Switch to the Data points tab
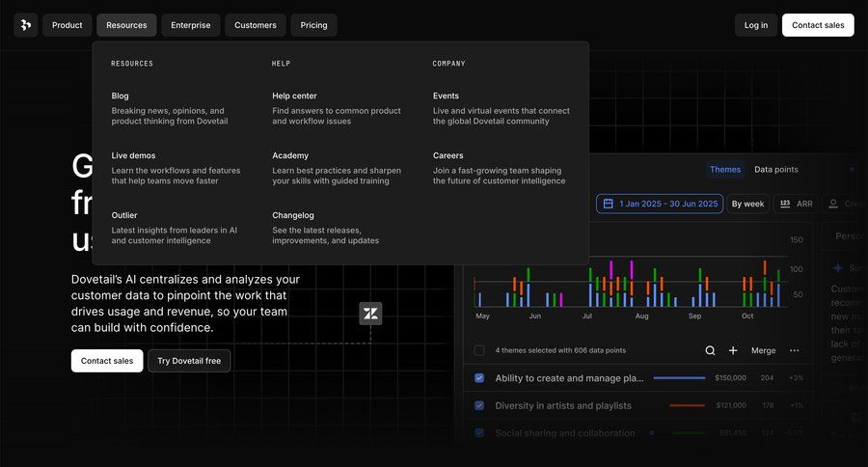This screenshot has height=467, width=868. coord(775,170)
